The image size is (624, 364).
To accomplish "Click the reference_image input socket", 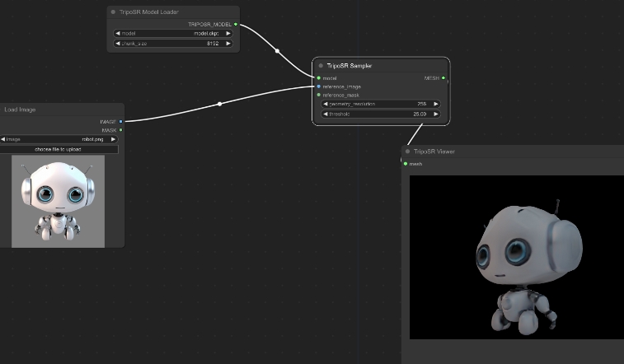I will [x=318, y=86].
